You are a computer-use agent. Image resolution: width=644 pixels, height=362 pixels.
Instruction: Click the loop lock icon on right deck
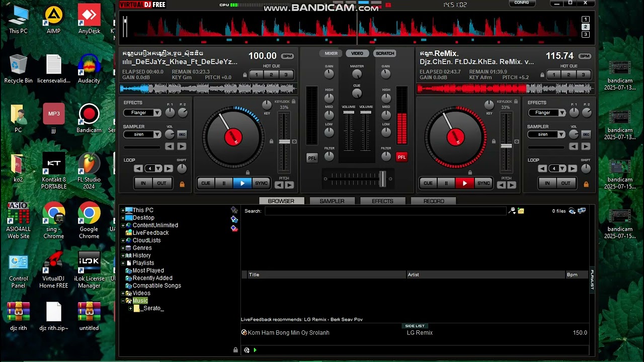point(586,184)
